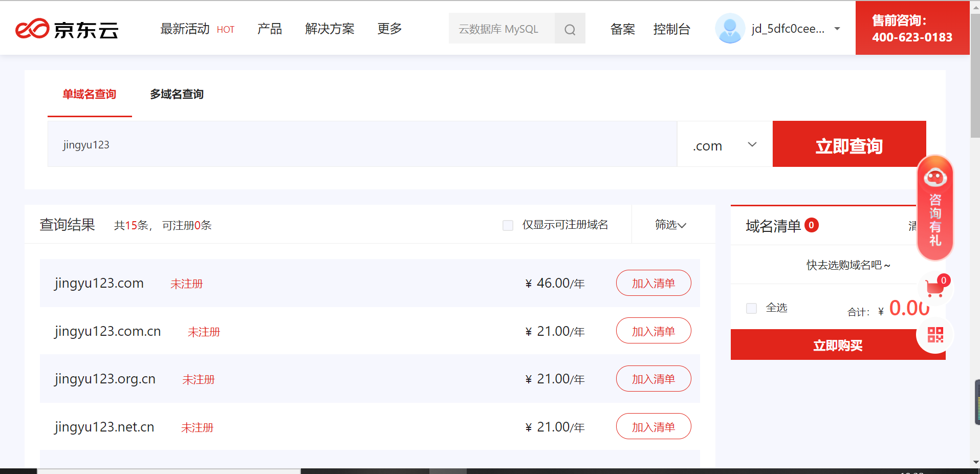Open the 咨询有礼 customer service chat bubble

(x=934, y=207)
